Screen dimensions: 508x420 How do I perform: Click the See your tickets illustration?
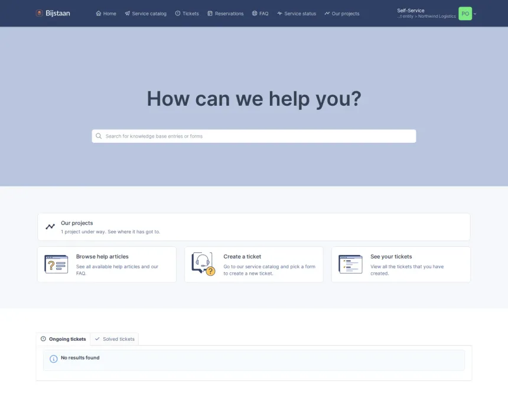click(350, 264)
